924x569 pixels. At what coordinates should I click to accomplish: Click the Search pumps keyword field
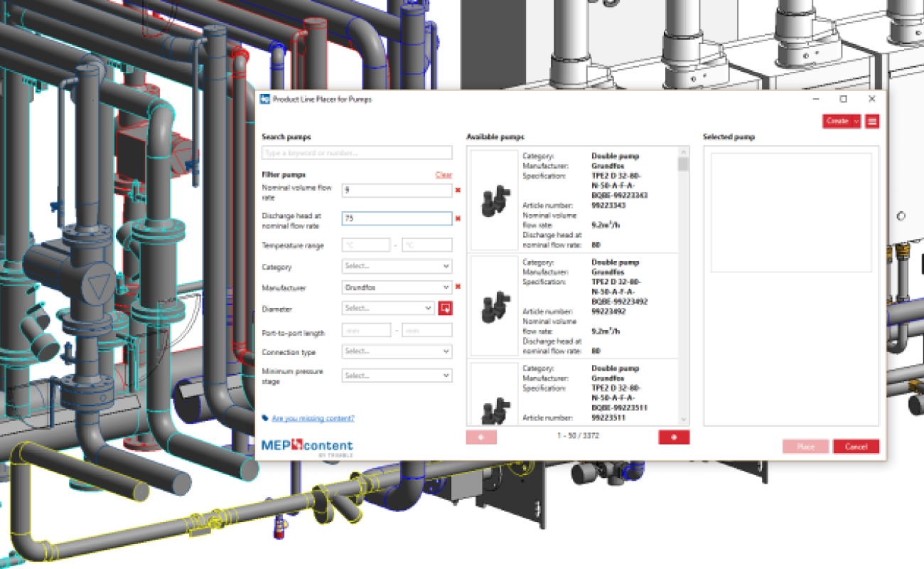[357, 152]
